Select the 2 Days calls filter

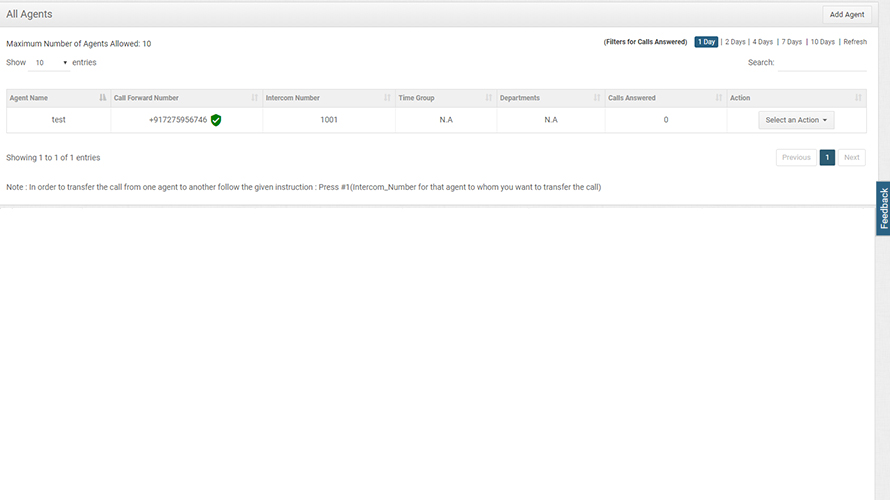[x=735, y=42]
